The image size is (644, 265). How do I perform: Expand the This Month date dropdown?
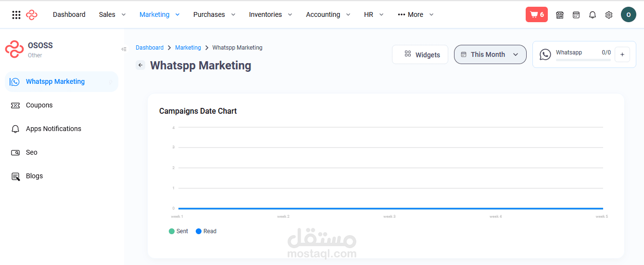pyautogui.click(x=490, y=54)
